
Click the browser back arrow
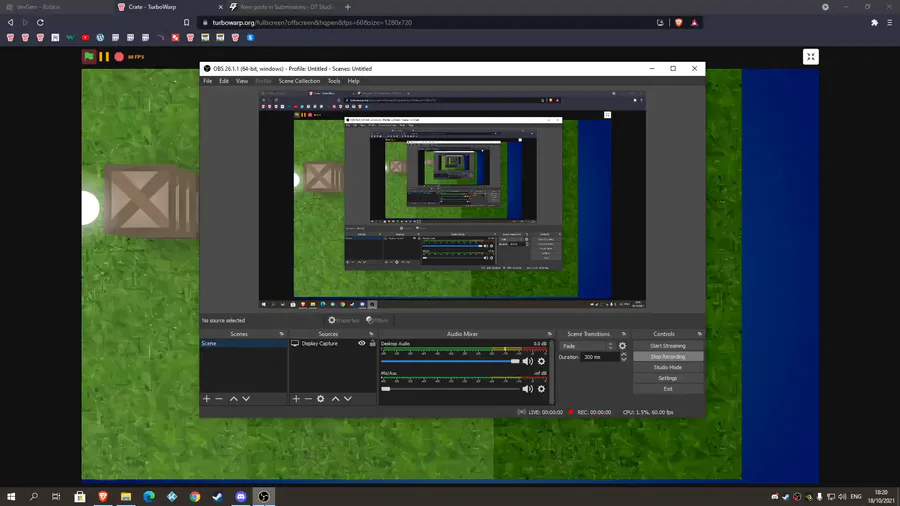[x=10, y=22]
